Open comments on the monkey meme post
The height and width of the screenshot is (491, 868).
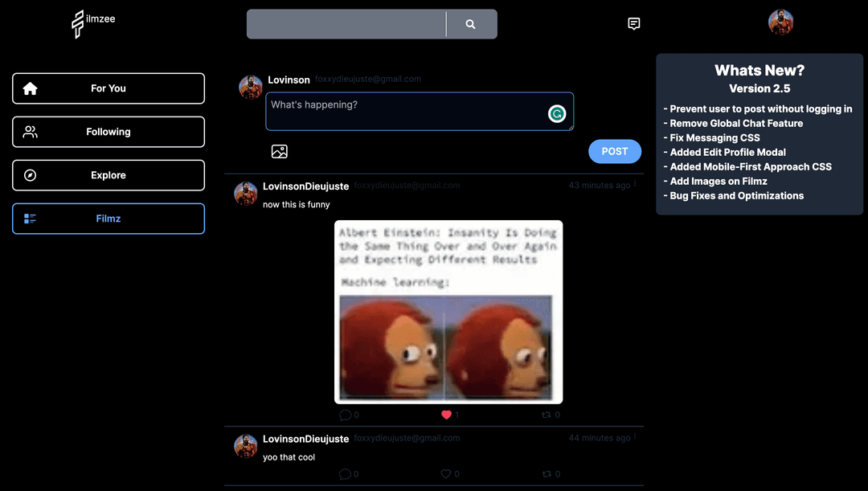pyautogui.click(x=346, y=415)
